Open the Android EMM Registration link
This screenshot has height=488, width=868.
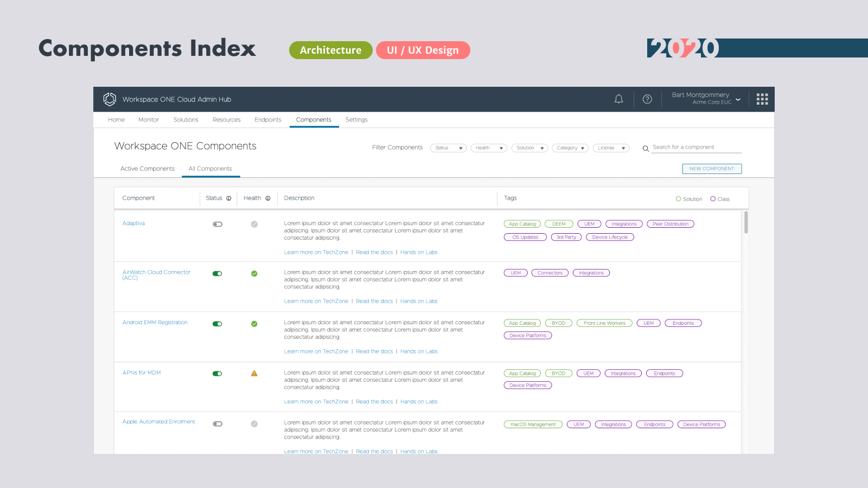pos(155,323)
